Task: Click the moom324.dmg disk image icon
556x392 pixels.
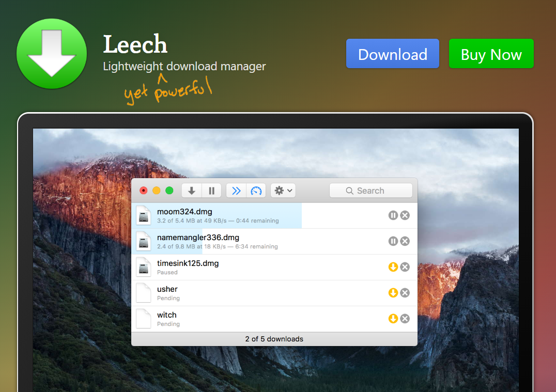Action: point(144,215)
